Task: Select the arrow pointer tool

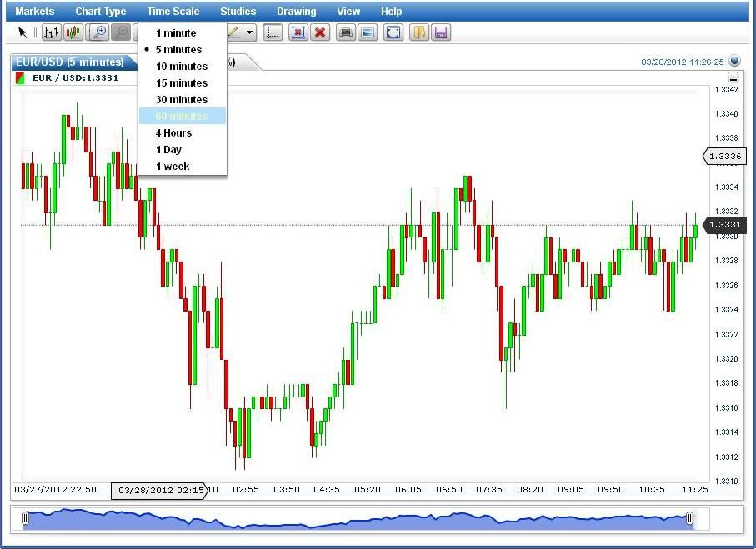Action: tap(23, 32)
